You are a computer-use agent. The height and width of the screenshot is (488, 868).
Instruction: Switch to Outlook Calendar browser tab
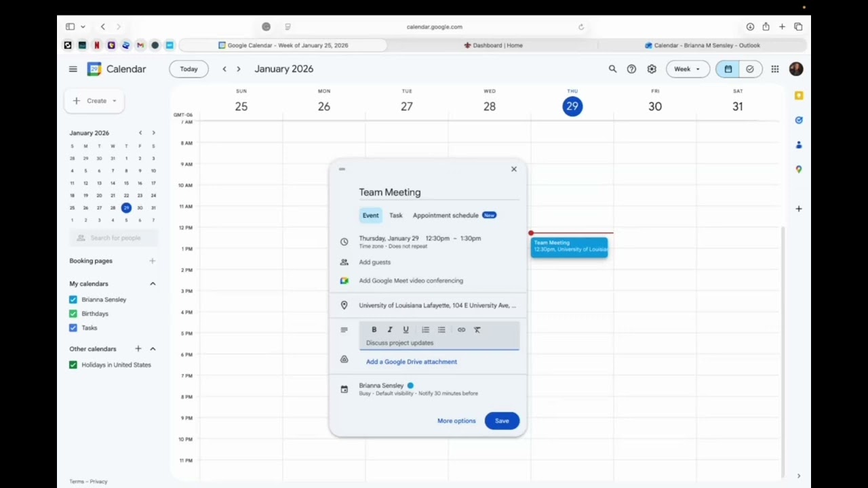(x=702, y=45)
